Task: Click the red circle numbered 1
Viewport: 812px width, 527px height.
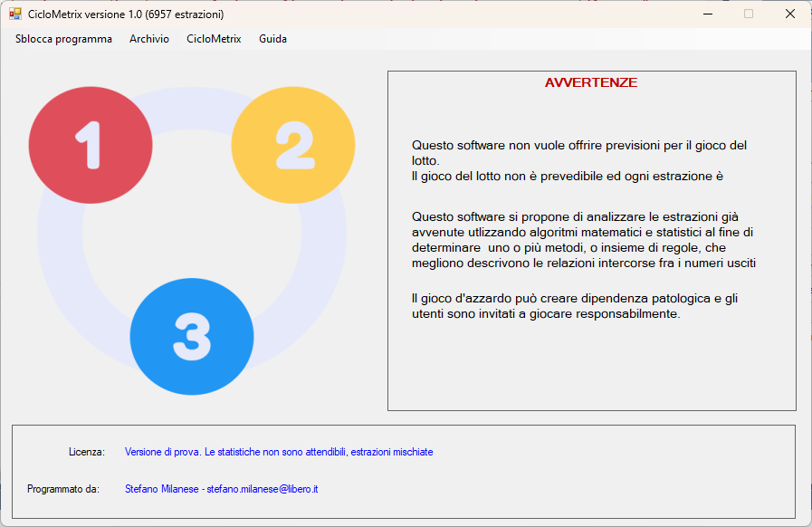Action: point(91,145)
